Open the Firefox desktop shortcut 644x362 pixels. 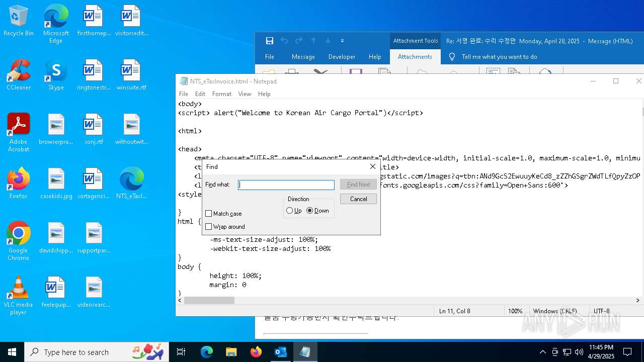[x=19, y=184]
